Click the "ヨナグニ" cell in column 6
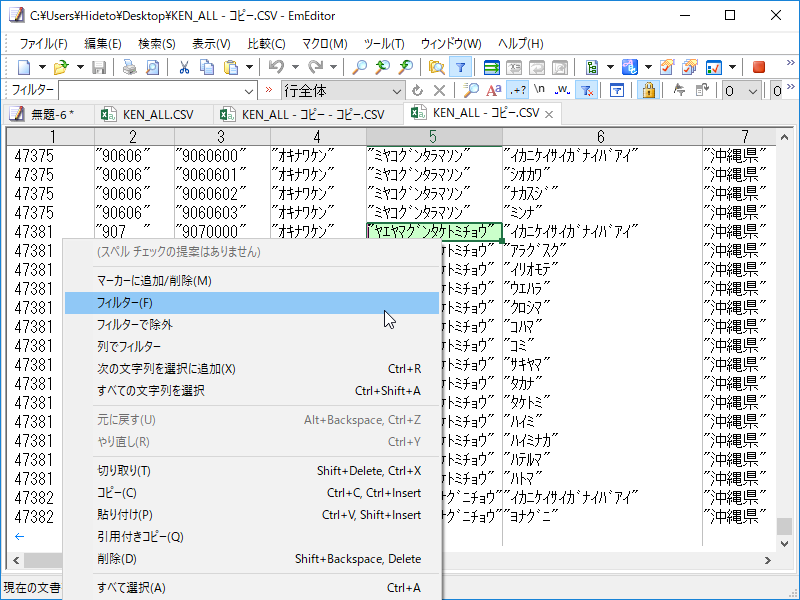Viewport: 800px width, 600px height. pyautogui.click(x=602, y=517)
